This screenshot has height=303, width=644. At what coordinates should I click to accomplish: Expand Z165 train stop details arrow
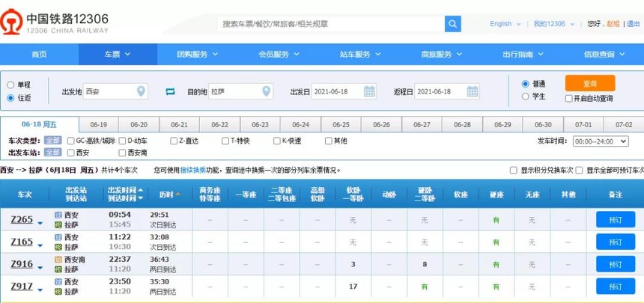click(40, 245)
